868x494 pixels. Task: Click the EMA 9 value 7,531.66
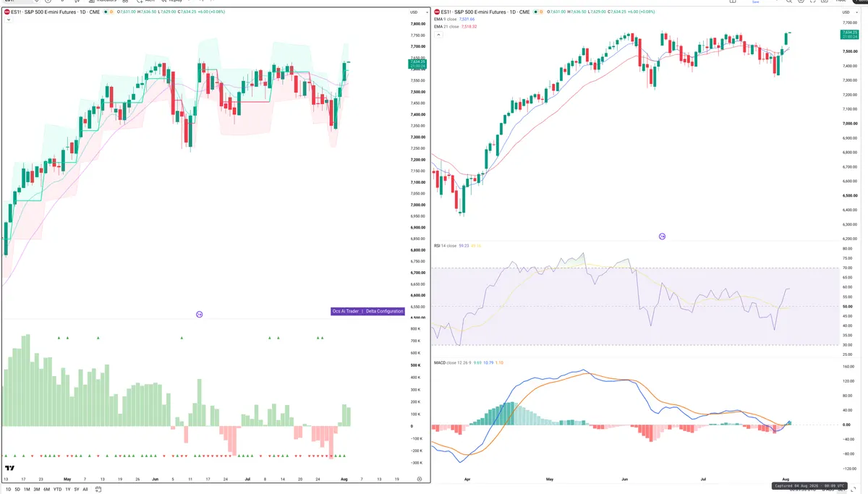click(x=467, y=20)
